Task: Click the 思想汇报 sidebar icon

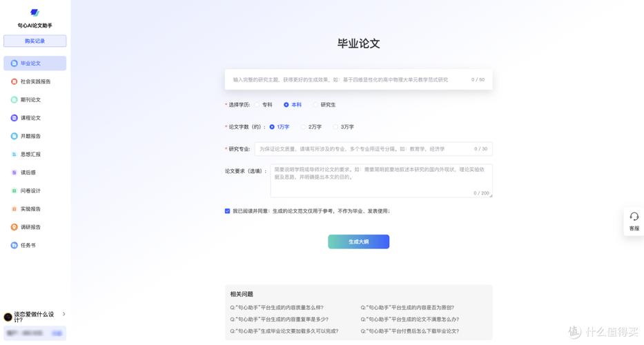Action: point(14,155)
